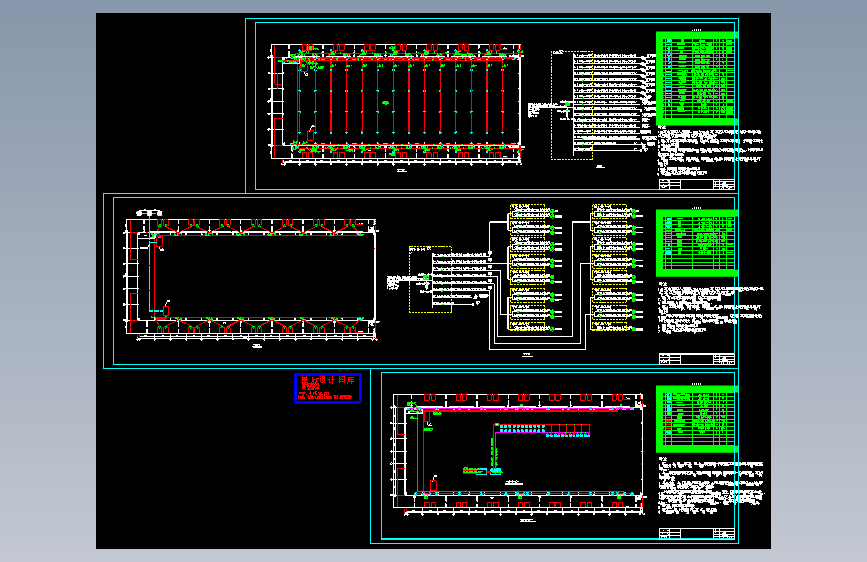Select the title block of the bottom sheet
Image resolution: width=867 pixels, height=562 pixels.
click(x=697, y=533)
